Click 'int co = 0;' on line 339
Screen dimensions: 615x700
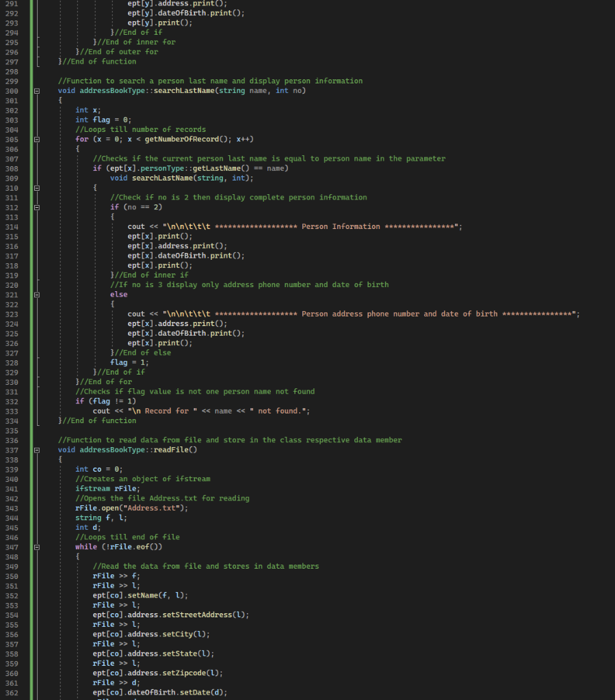(x=99, y=469)
